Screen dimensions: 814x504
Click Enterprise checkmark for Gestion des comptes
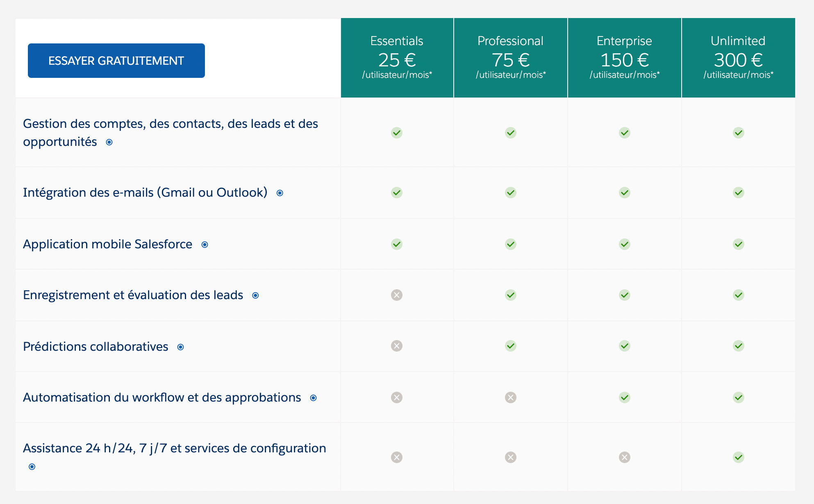pos(625,133)
